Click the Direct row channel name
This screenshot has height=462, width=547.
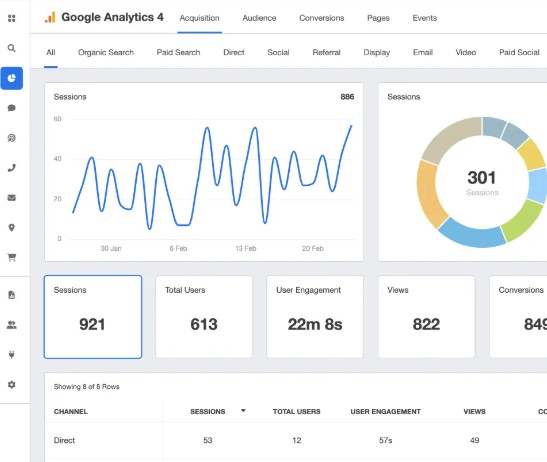(64, 440)
